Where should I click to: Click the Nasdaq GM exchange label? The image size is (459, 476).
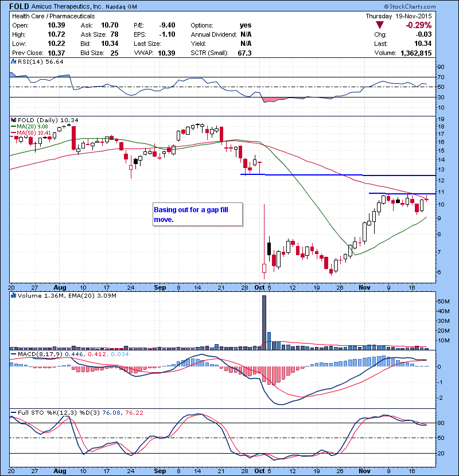point(121,6)
